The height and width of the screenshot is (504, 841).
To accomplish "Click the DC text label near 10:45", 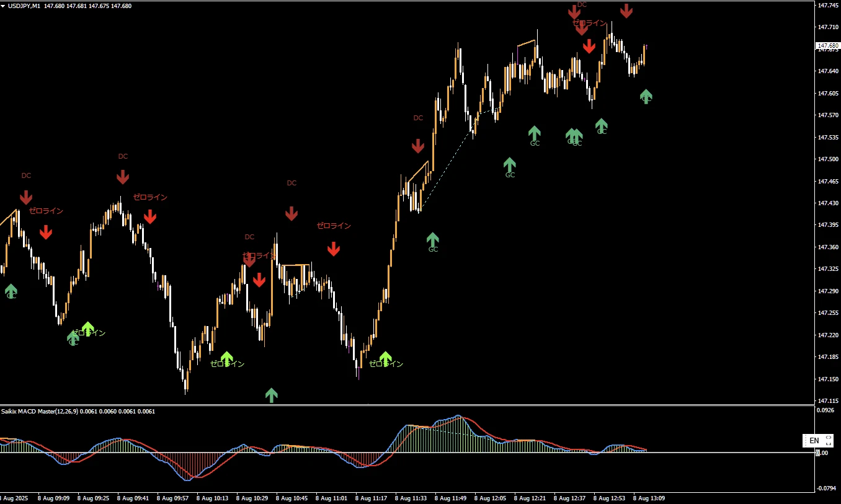I will pos(291,183).
